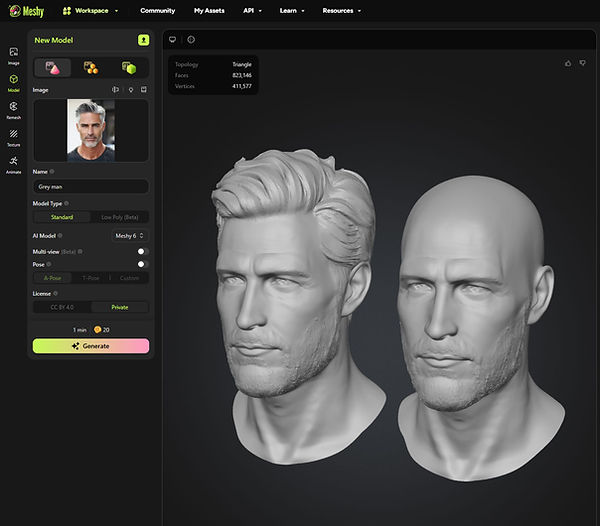Open the Meshy 6 AI model dropdown

129,236
